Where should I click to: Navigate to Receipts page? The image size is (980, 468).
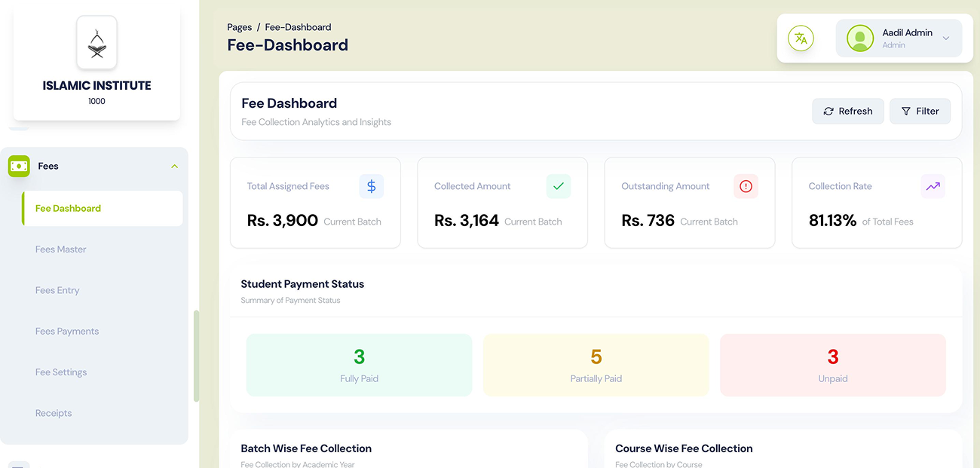(54, 413)
